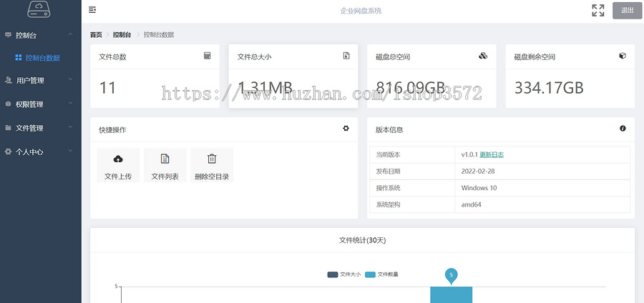
Task: Click the file icon on 文件总大小 card
Action: click(346, 56)
